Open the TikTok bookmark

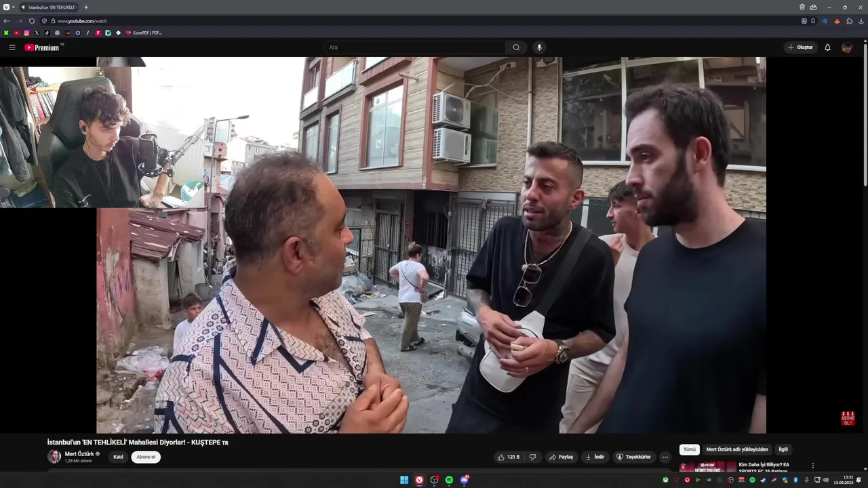(47, 33)
